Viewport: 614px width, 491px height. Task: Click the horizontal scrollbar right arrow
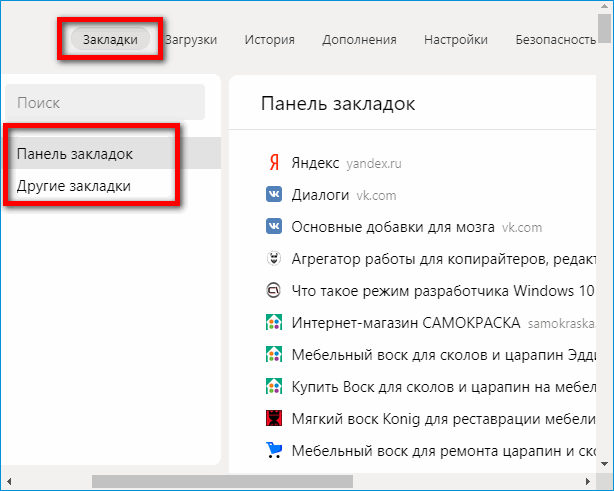tap(588, 481)
